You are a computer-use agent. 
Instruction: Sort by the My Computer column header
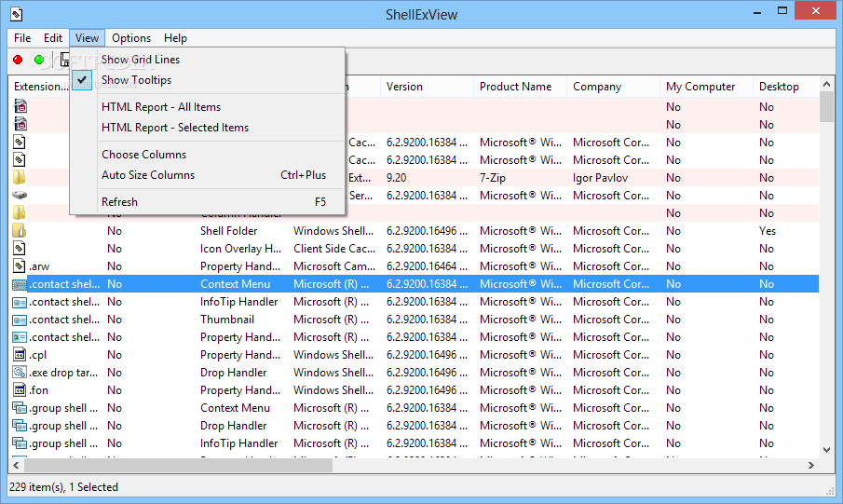(x=706, y=87)
